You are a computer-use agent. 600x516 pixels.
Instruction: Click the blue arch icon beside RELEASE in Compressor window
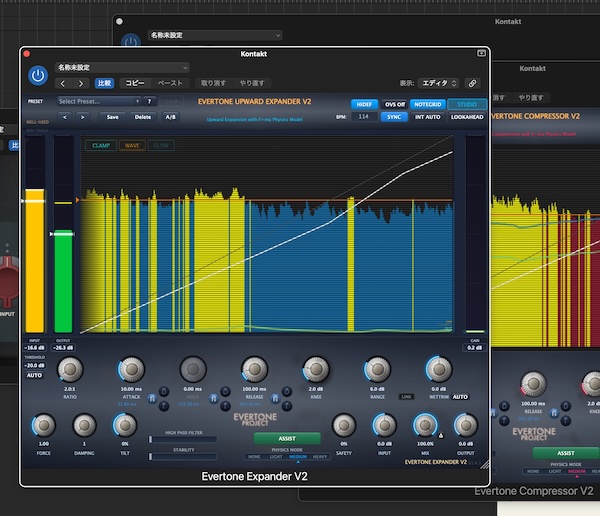click(x=554, y=413)
